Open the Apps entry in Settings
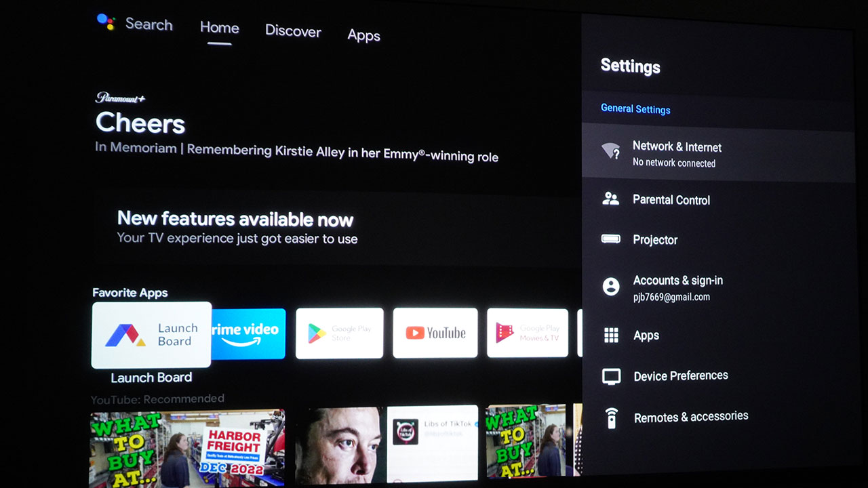The height and width of the screenshot is (488, 868). tap(718, 335)
